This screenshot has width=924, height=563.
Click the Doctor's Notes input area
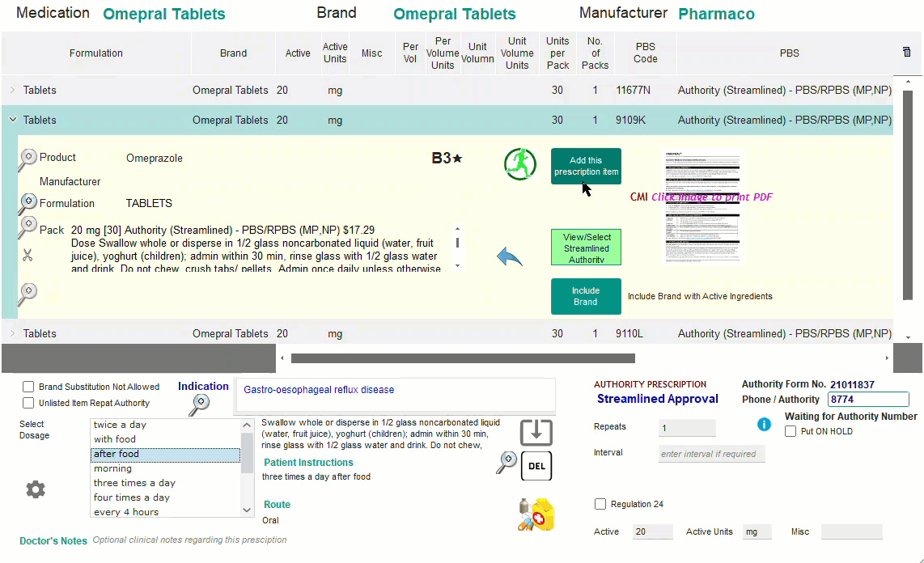(x=190, y=540)
